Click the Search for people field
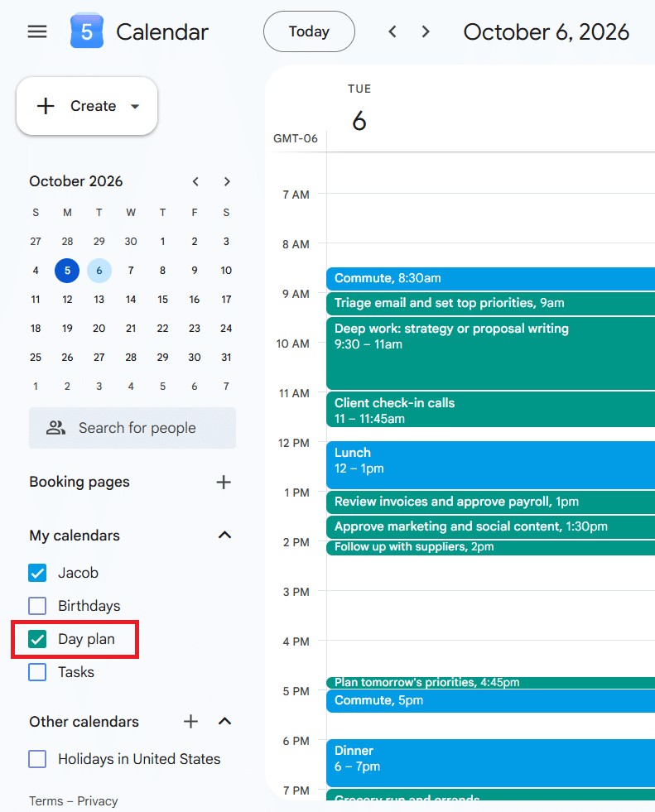This screenshot has height=812, width=655. (x=132, y=428)
